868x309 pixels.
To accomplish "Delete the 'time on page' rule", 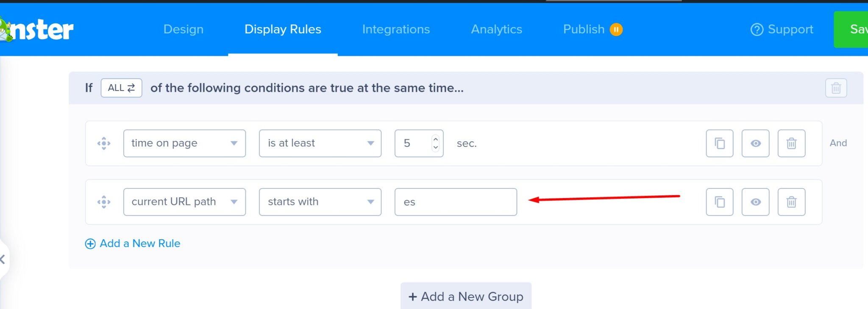I will [792, 143].
